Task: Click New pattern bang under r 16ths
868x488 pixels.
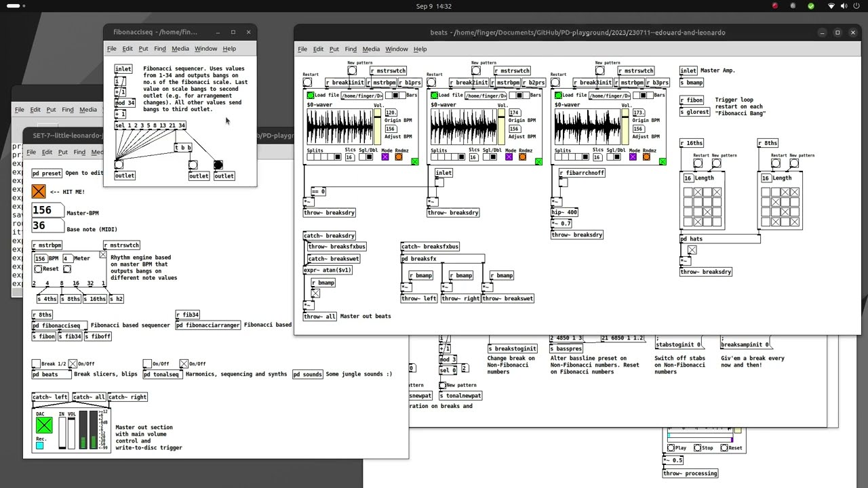Action: coord(716,163)
